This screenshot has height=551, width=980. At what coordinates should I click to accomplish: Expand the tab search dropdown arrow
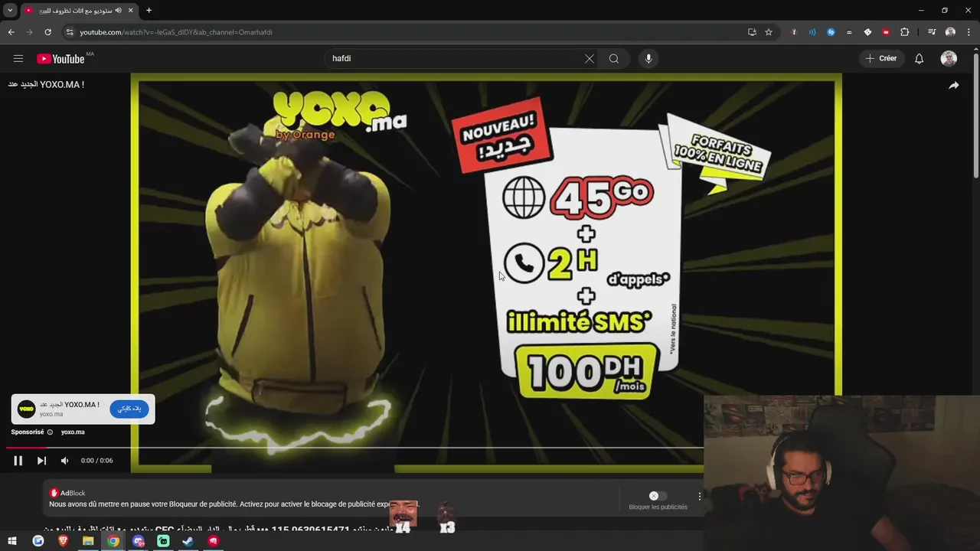(x=10, y=11)
